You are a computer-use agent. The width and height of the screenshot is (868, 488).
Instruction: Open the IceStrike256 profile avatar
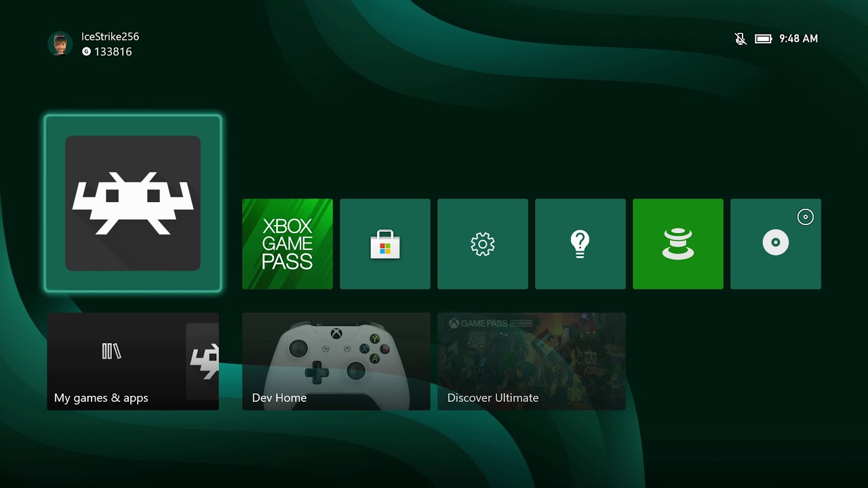tap(60, 43)
